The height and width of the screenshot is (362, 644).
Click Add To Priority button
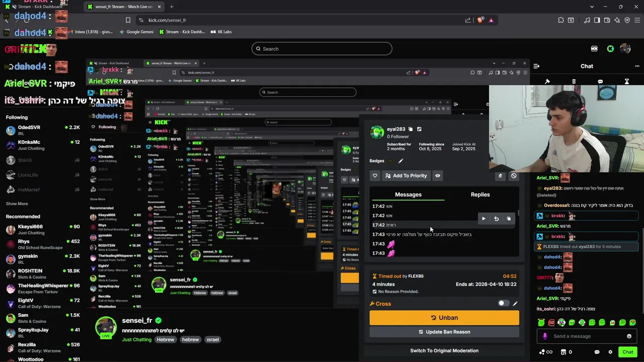(x=406, y=176)
